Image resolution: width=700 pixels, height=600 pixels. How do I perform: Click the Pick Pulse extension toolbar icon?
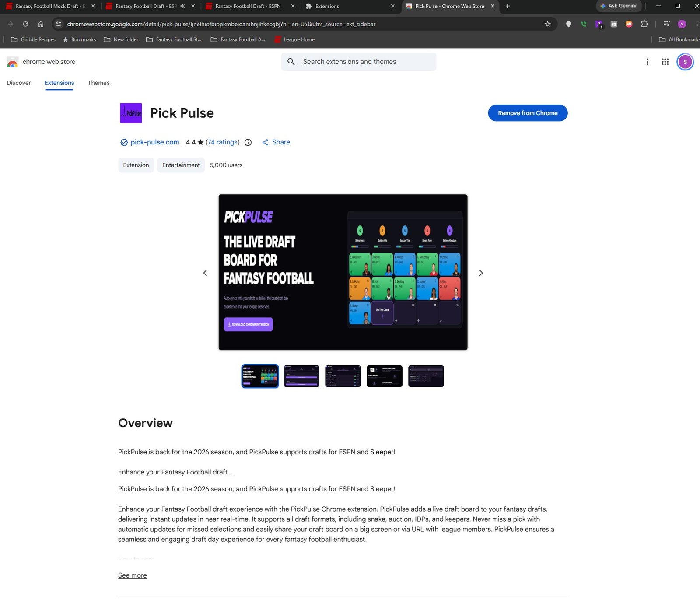pos(599,24)
